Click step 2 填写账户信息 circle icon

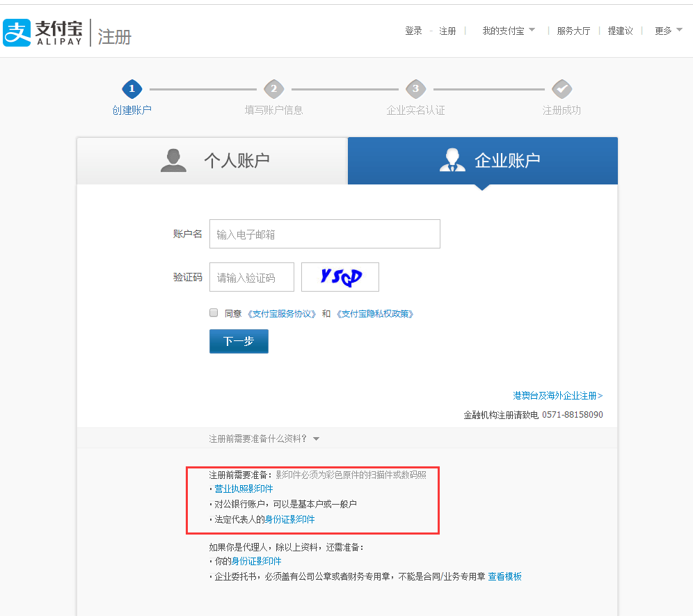(x=274, y=89)
